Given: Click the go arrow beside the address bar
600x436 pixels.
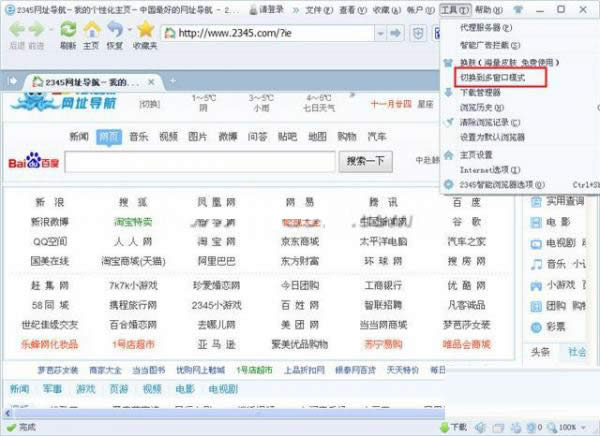Looking at the screenshot, I should click(x=395, y=33).
